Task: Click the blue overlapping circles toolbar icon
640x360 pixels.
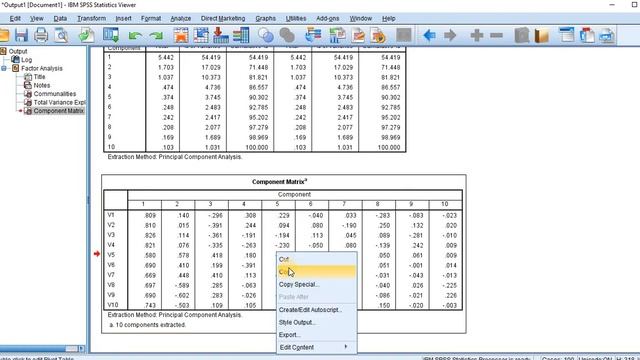Action: point(266,36)
